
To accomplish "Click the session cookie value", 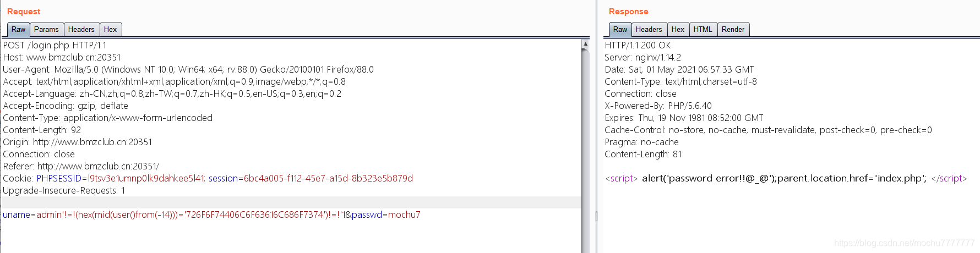I will (x=328, y=178).
